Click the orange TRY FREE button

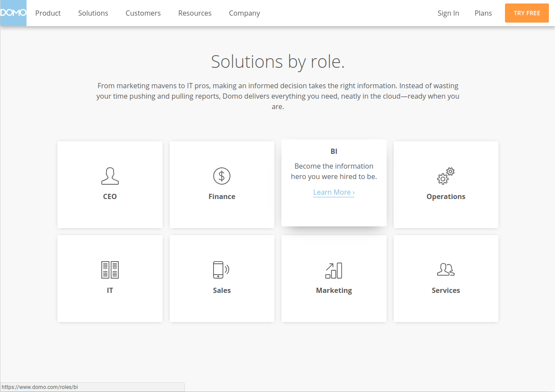tap(527, 13)
